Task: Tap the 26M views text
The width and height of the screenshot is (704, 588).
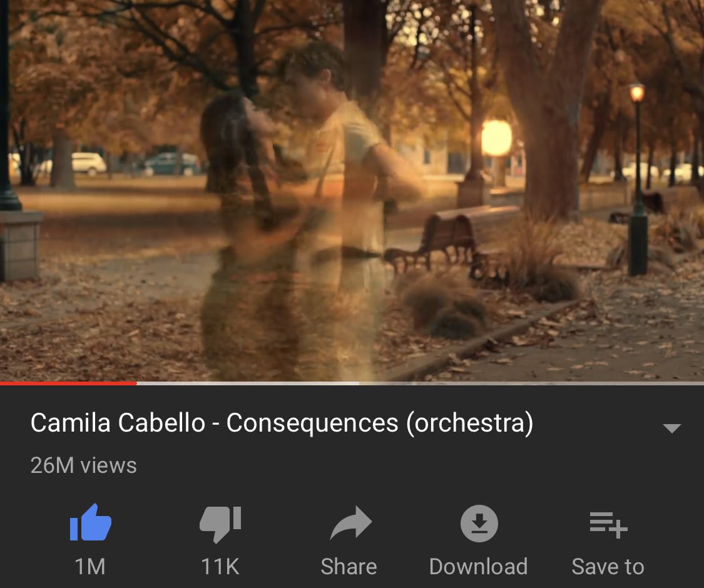Action: coord(83,465)
